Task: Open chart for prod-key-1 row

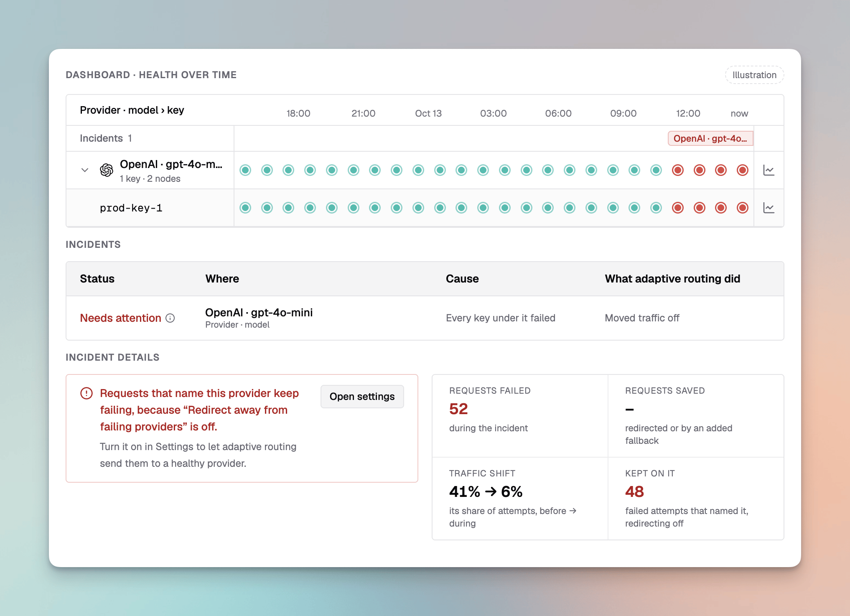Action: (769, 208)
